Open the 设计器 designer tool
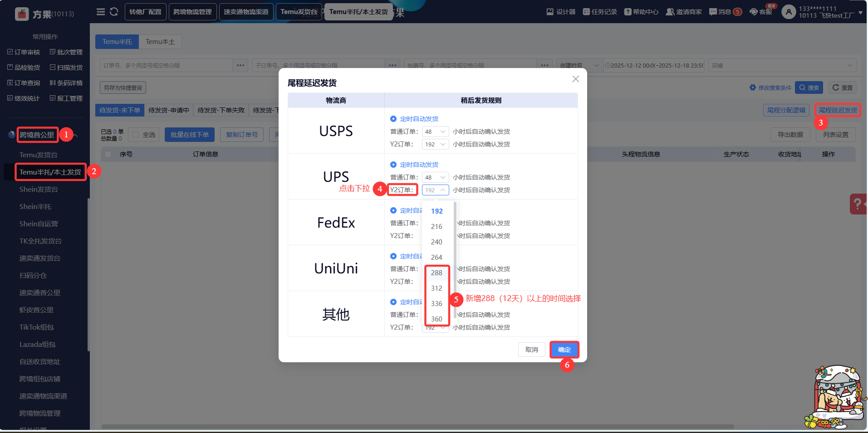 [561, 12]
